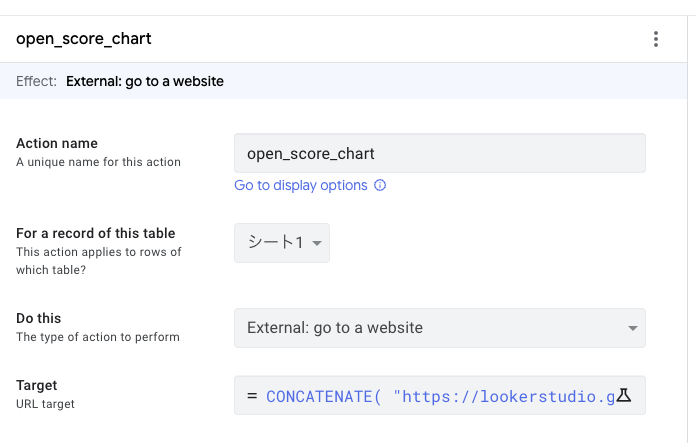Click the 'Target' label
Image resolution: width=696 pixels, height=443 pixels.
click(37, 385)
